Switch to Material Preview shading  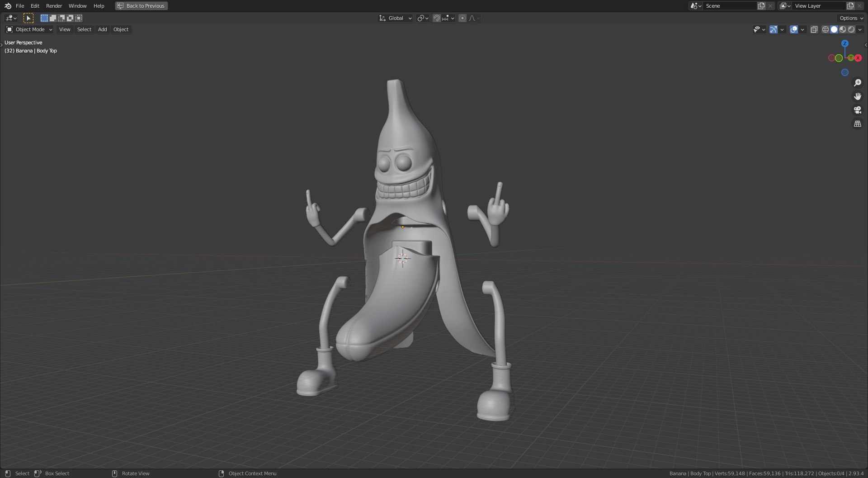[843, 29]
